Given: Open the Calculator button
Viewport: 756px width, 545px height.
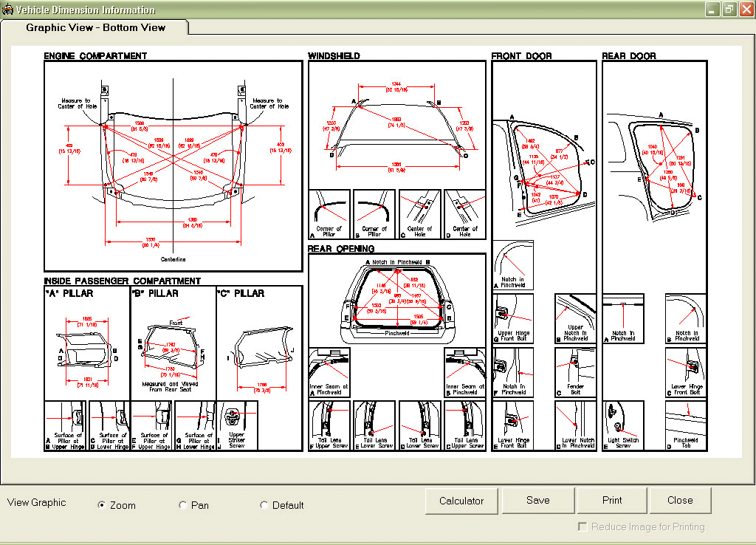Looking at the screenshot, I should tap(461, 501).
